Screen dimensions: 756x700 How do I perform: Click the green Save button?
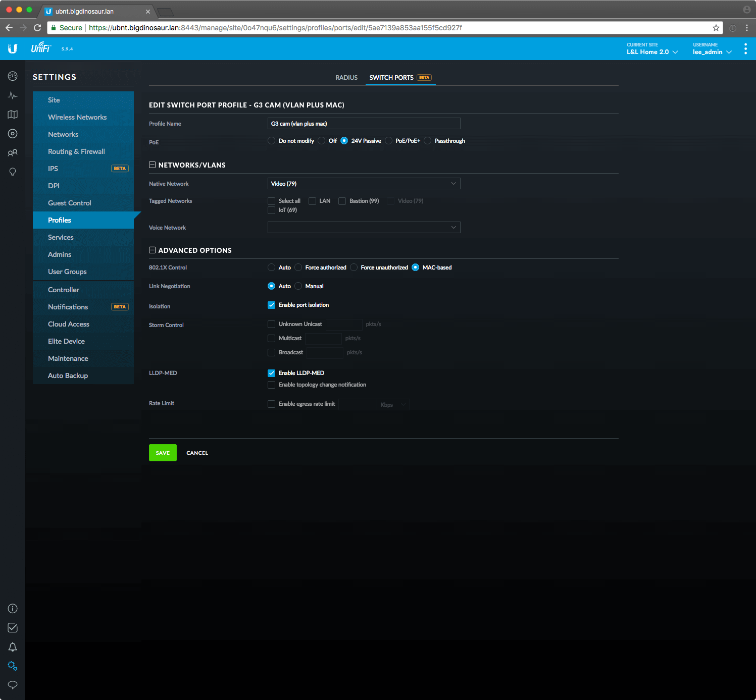pos(163,453)
